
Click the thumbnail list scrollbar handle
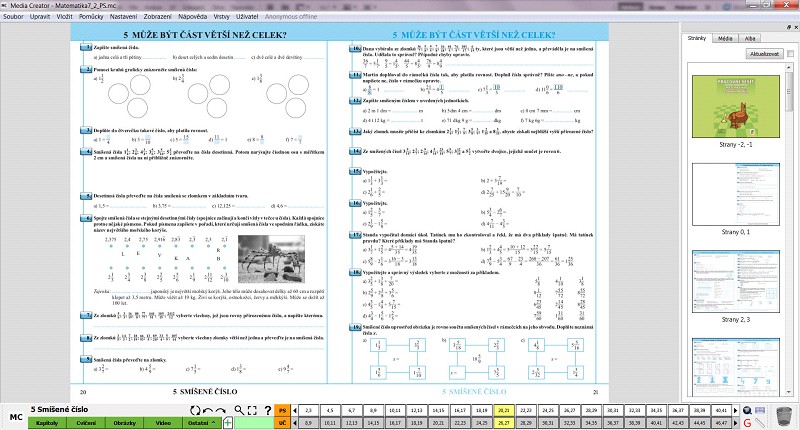point(789,91)
